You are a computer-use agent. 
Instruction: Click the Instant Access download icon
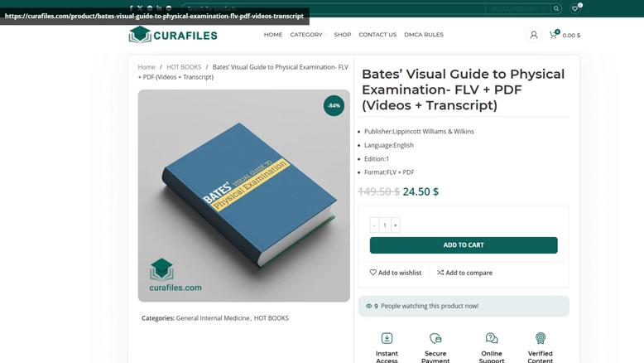coord(387,338)
